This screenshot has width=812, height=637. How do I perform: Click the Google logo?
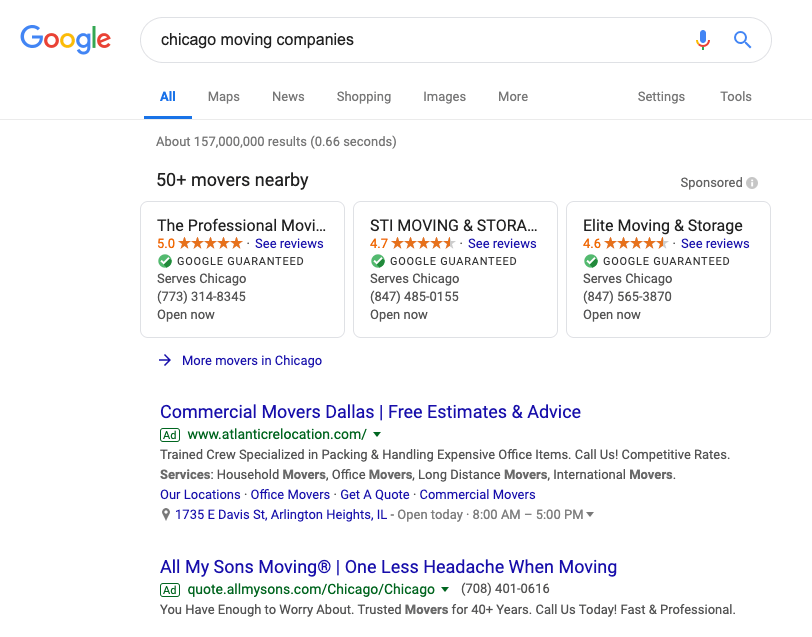(66, 40)
